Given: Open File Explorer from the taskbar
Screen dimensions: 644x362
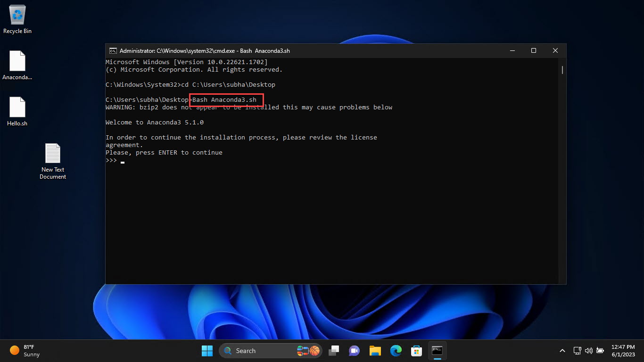Looking at the screenshot, I should [374, 351].
